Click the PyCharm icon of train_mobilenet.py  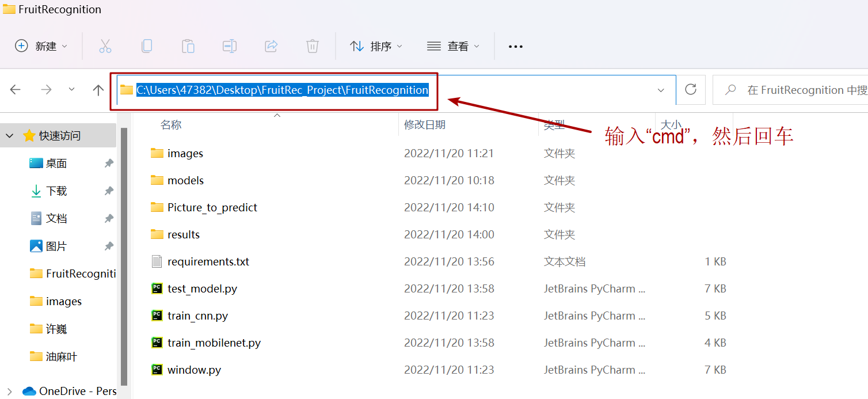click(x=157, y=343)
